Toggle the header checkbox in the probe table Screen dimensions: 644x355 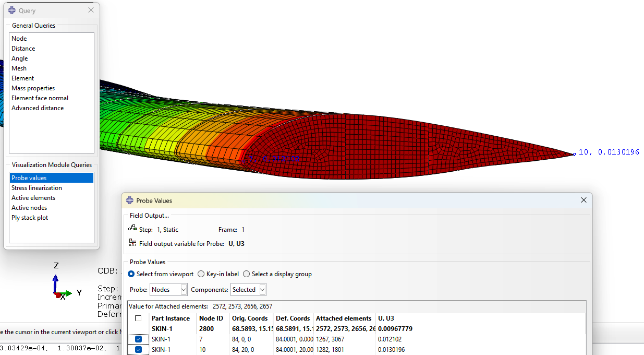[x=138, y=318]
